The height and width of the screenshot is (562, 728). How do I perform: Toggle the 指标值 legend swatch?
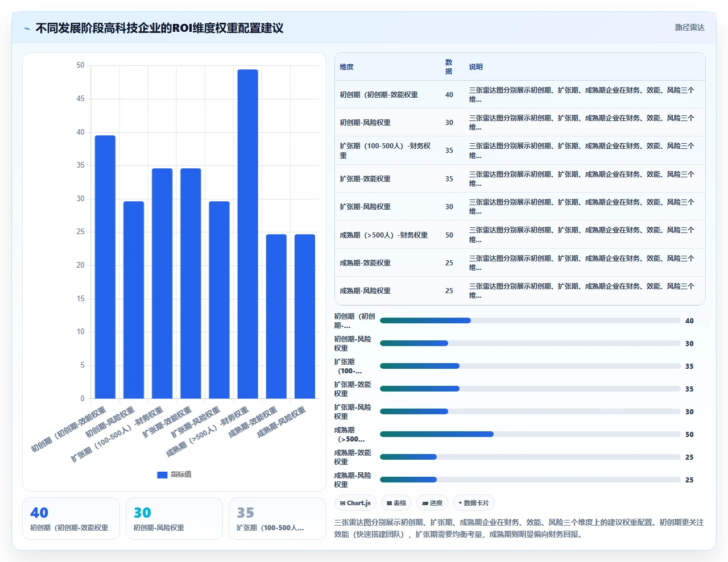(x=162, y=474)
